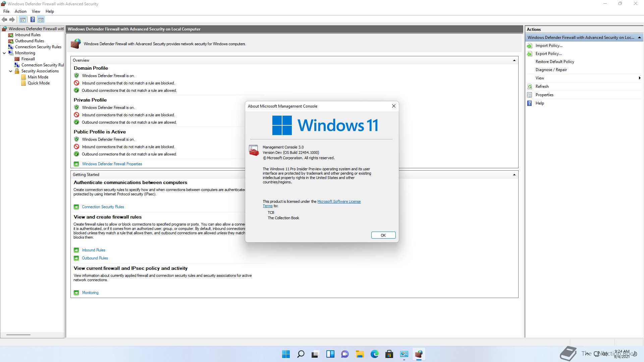Open Quick Mode folder in tree

pos(39,83)
